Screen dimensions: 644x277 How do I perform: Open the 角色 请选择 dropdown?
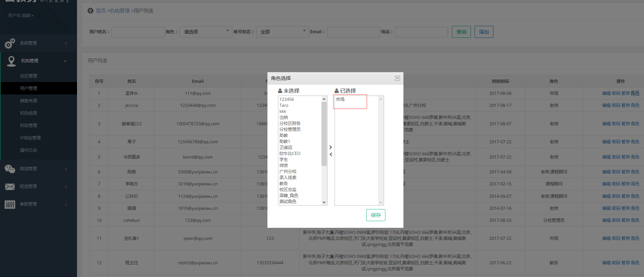206,32
